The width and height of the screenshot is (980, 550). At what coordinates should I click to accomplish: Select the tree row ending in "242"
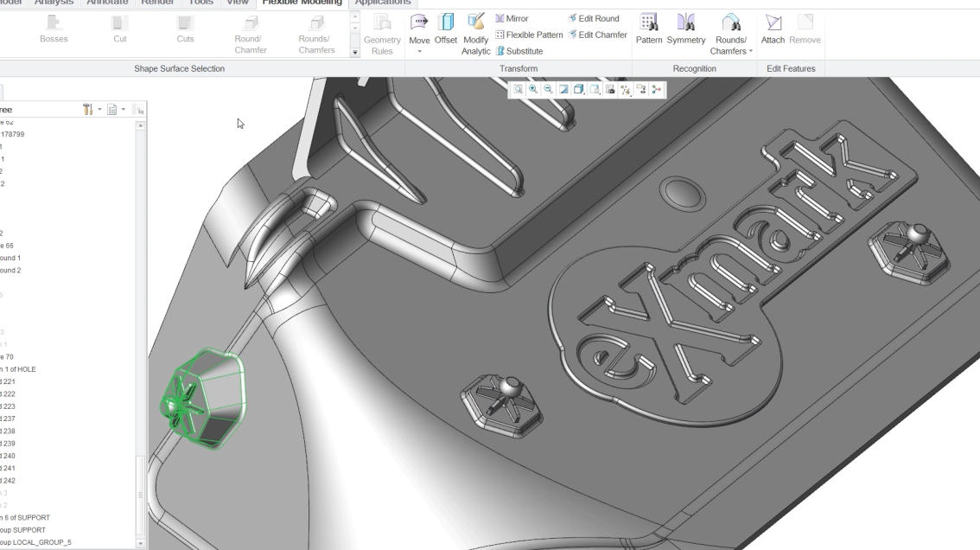click(x=8, y=481)
